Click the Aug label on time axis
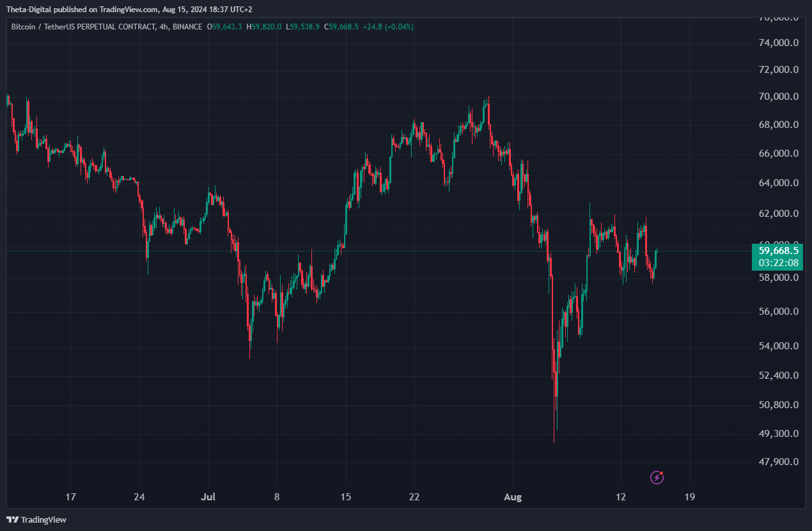 (x=513, y=496)
